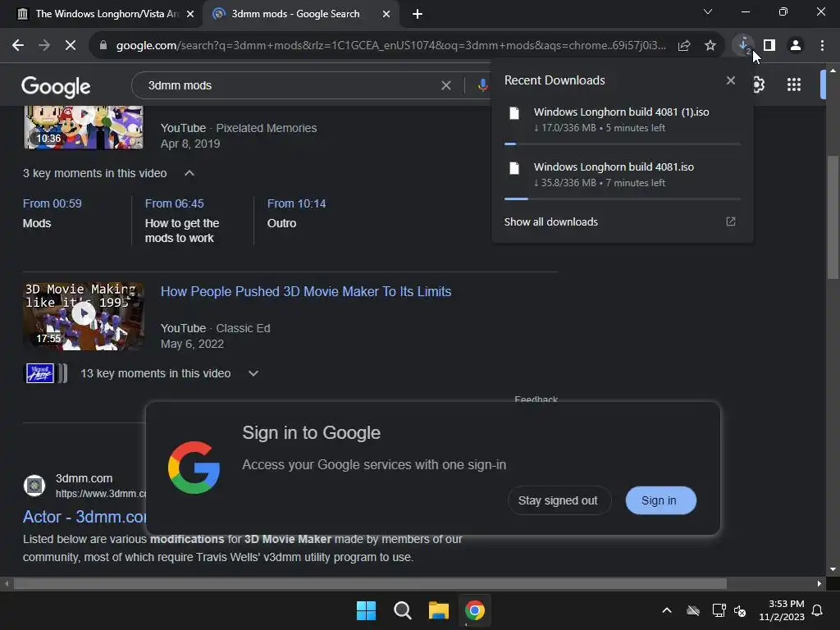Play the Pixelated Memories video thumbnail

pos(84,127)
